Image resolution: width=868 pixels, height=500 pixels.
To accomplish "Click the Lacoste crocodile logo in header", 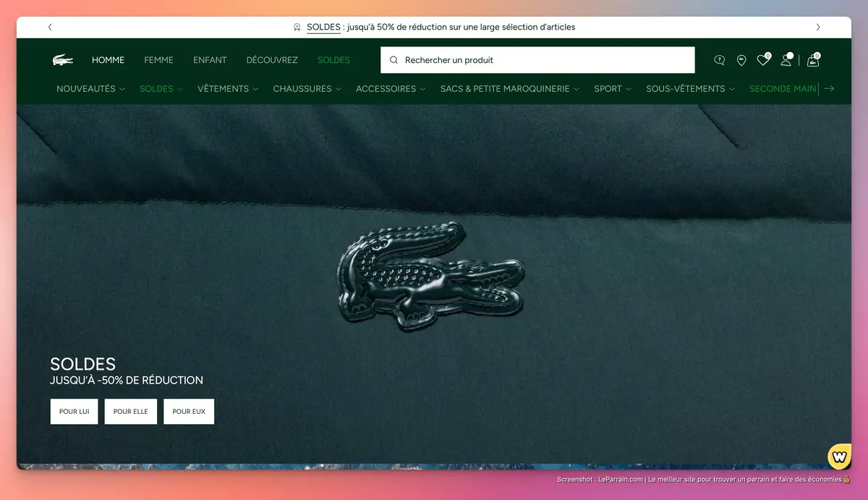I will click(63, 60).
